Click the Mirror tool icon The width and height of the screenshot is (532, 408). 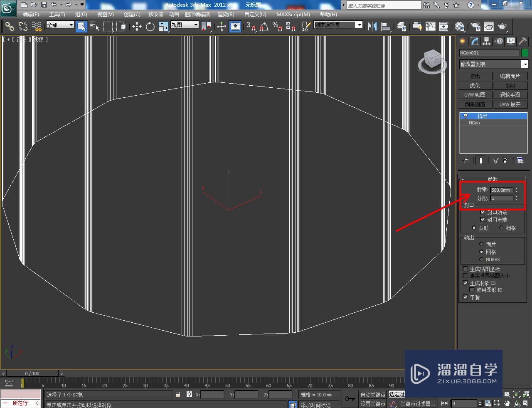(x=372, y=27)
